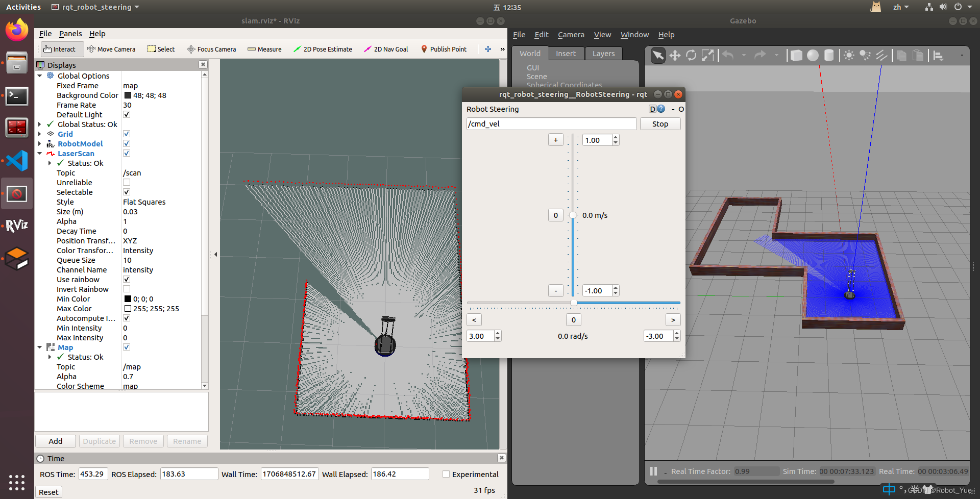Open Firefox from the Ubuntu dock
Image resolution: width=980 pixels, height=499 pixels.
pyautogui.click(x=17, y=30)
